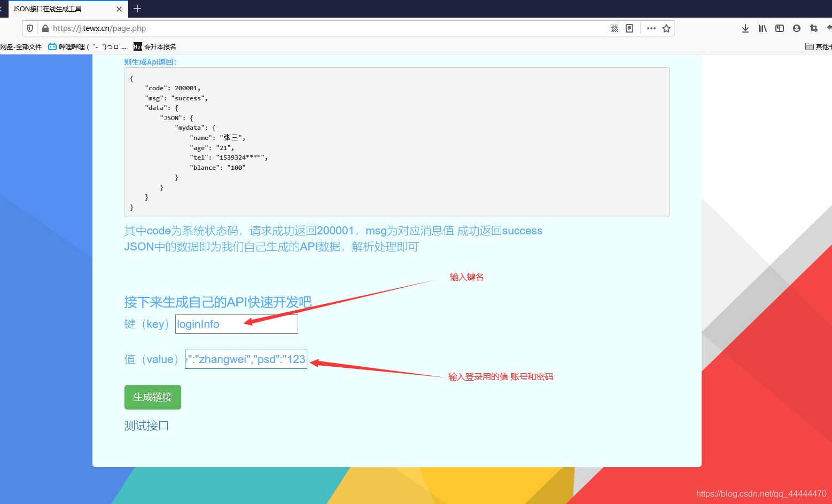Screen dimensions: 832x504
Task: Open the 专升本报名 bookmark
Action: coord(155,47)
